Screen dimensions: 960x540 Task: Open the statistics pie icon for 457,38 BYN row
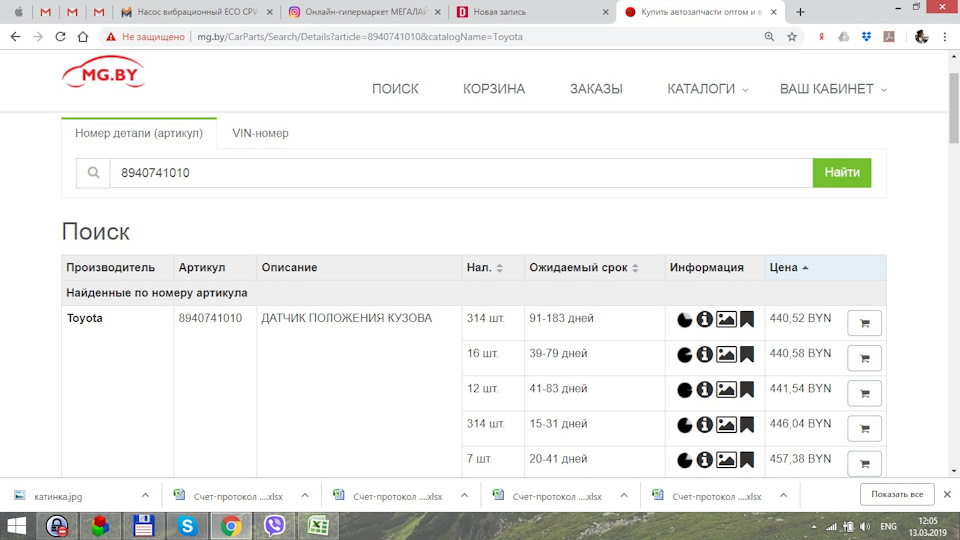[x=684, y=460]
